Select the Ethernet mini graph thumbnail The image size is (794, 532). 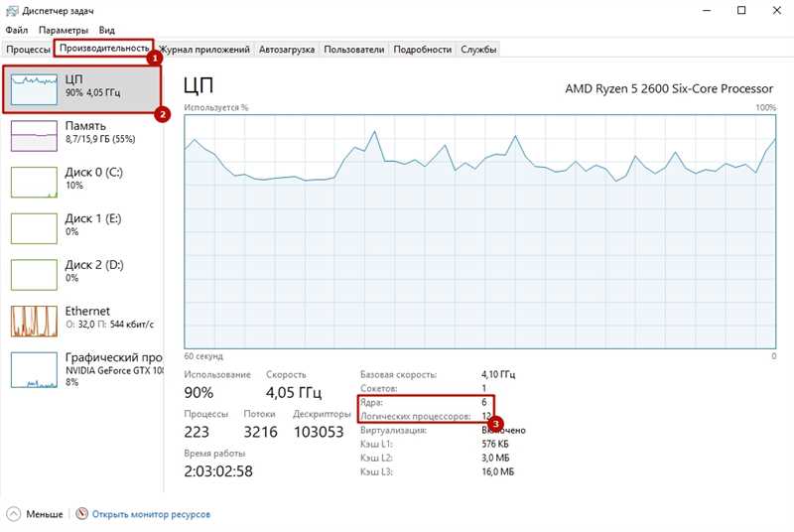click(34, 322)
